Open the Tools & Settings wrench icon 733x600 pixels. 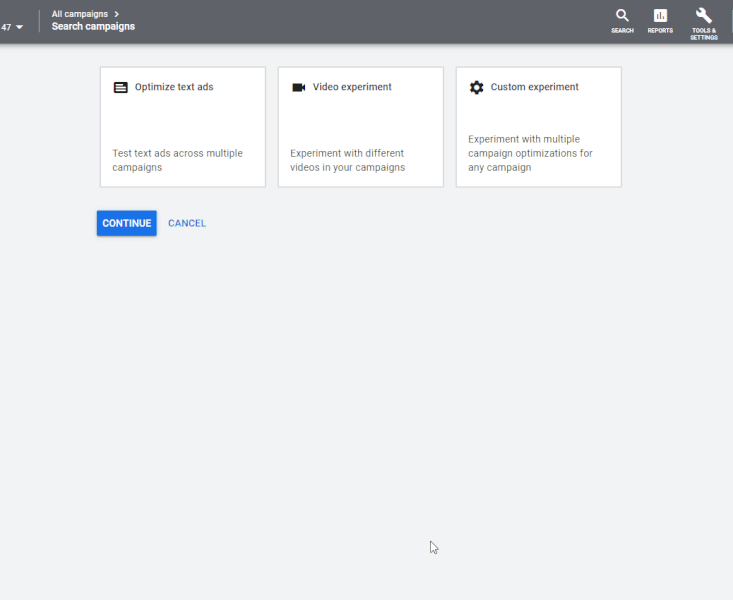click(703, 15)
